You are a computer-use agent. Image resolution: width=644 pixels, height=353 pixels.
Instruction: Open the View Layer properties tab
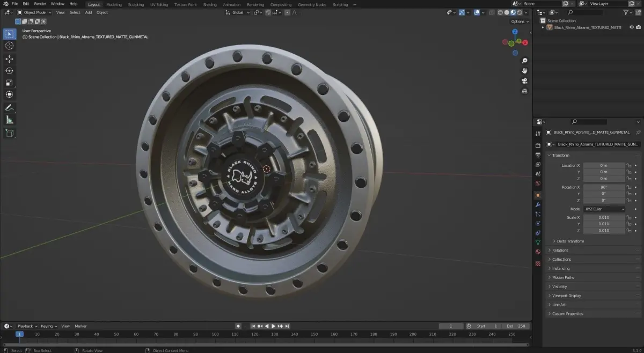(x=538, y=164)
